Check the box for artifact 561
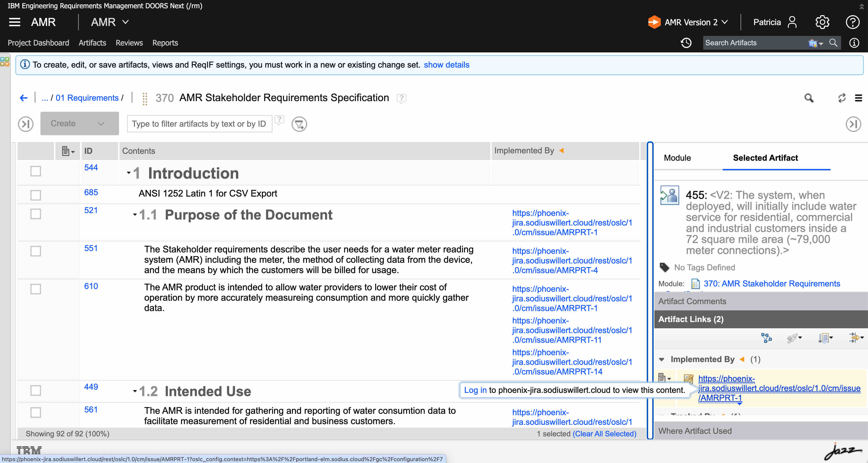Viewport: 868px width, 463px height. pyautogui.click(x=36, y=412)
